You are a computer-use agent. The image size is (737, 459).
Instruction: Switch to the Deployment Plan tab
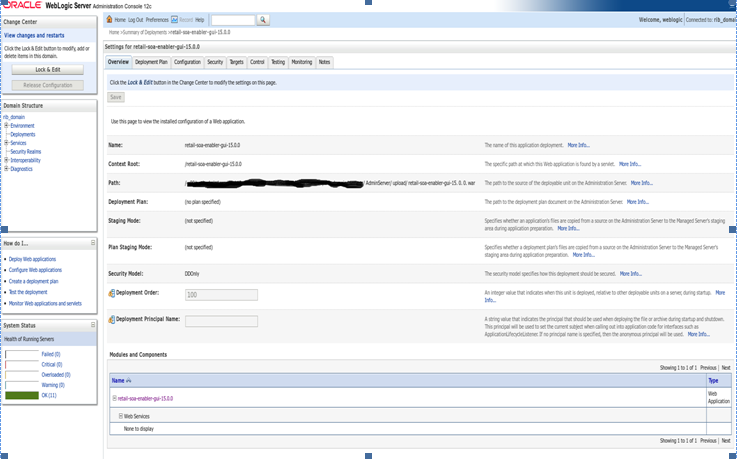pyautogui.click(x=151, y=62)
